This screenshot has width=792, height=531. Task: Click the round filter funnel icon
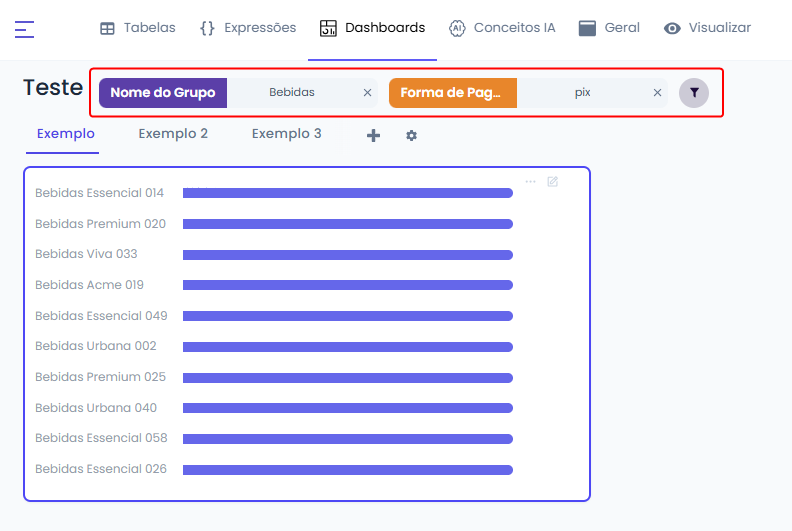tap(694, 93)
